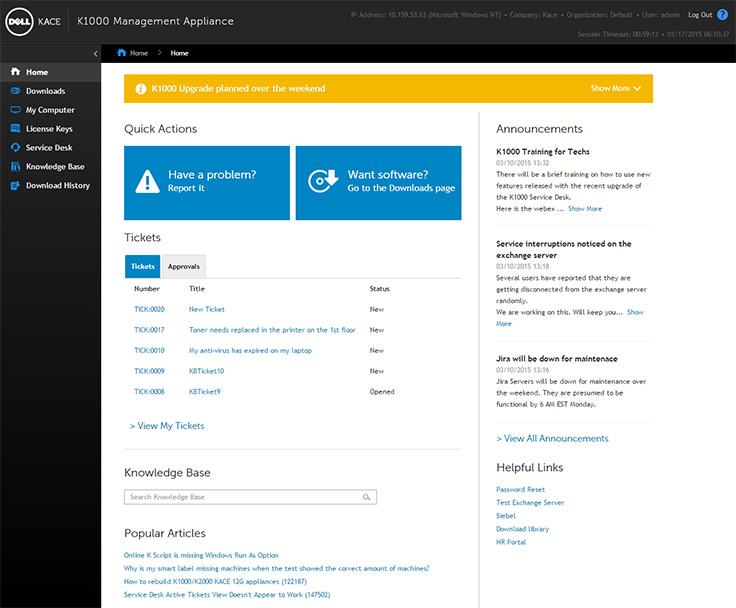Open My Computer in the sidebar menu
Screen dimensions: 736x608
tap(50, 110)
